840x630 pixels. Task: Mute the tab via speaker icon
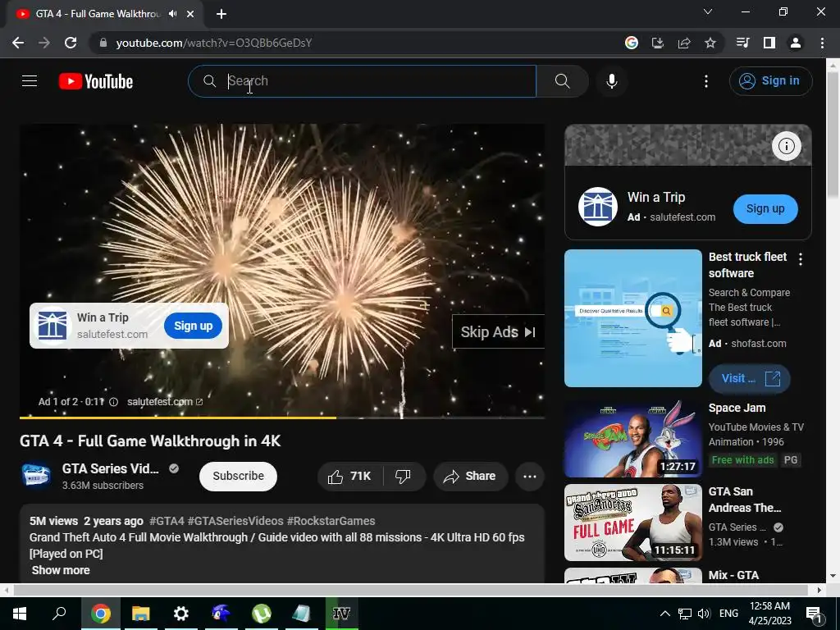tap(172, 14)
